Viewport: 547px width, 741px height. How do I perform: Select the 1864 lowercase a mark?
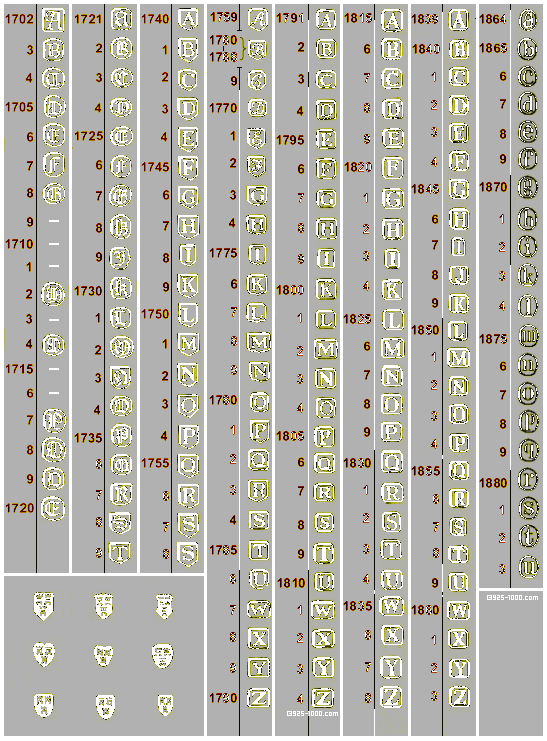point(528,20)
